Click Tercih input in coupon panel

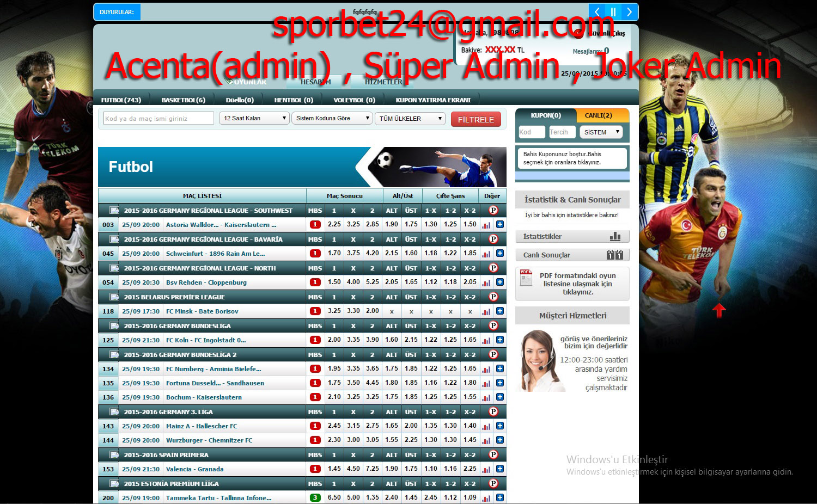click(562, 132)
